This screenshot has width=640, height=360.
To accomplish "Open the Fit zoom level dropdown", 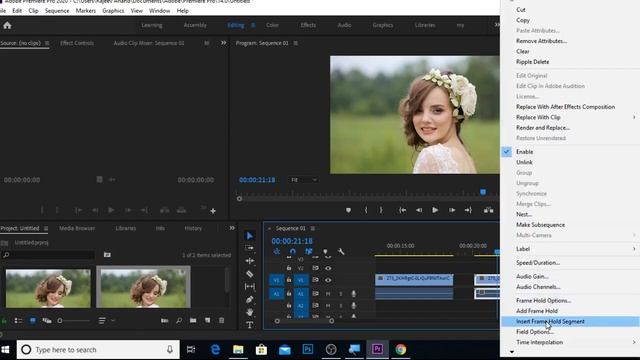I will tap(303, 180).
